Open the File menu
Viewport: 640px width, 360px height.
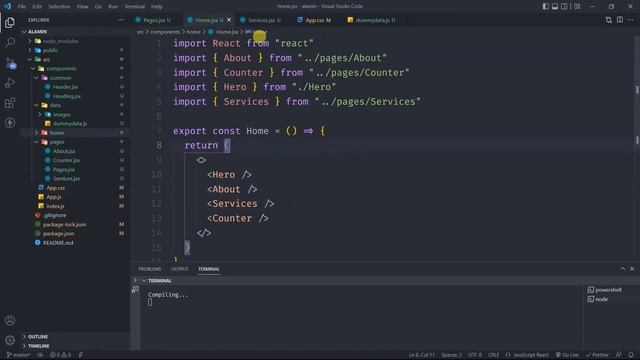(x=22, y=7)
